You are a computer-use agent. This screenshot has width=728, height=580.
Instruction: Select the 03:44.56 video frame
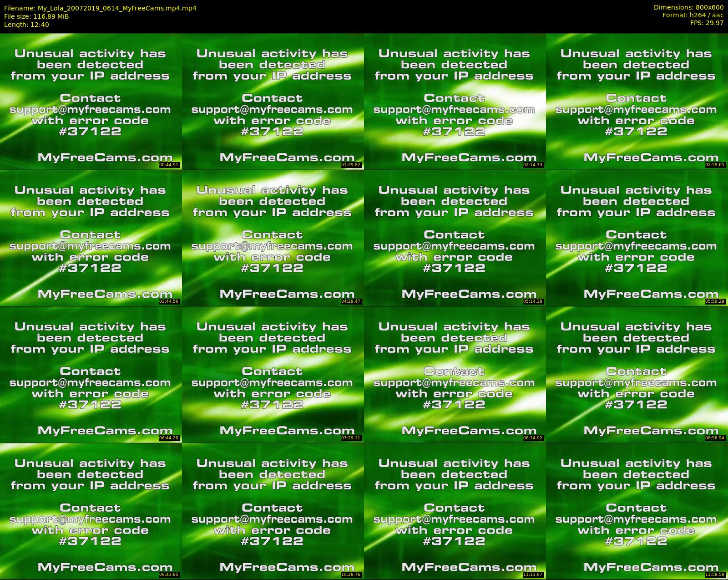tap(91, 238)
